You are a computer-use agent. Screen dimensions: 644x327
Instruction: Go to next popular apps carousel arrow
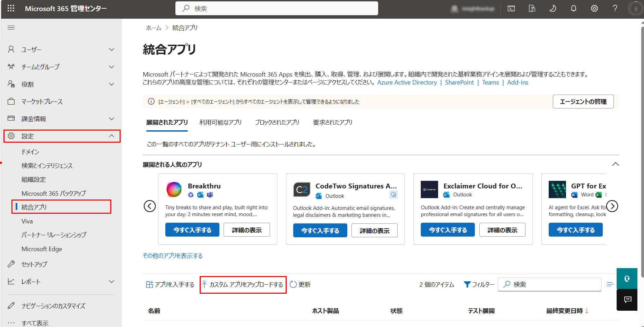(x=612, y=206)
